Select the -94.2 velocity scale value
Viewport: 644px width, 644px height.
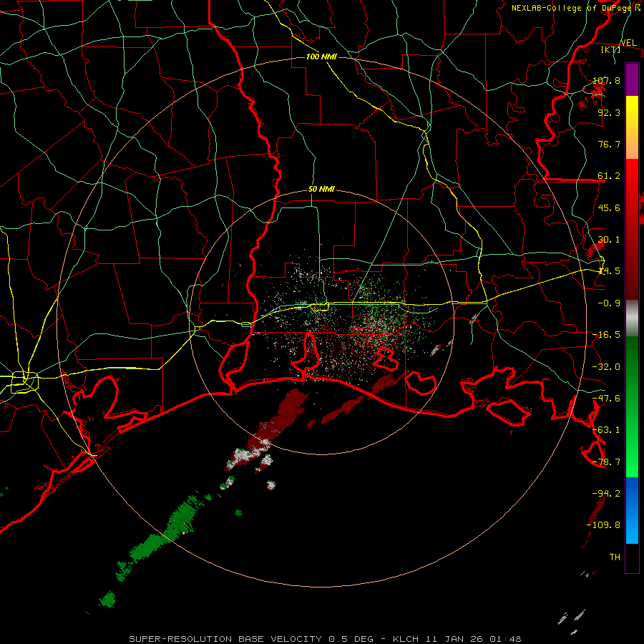(x=607, y=494)
